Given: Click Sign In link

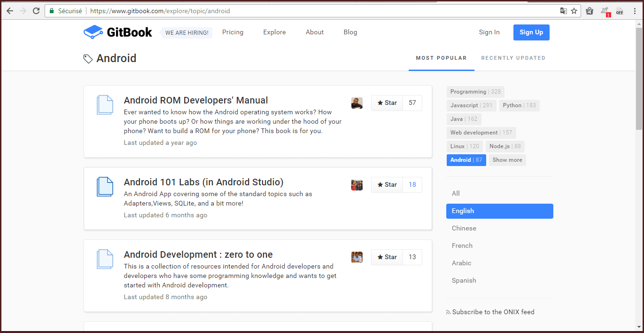Looking at the screenshot, I should [489, 32].
